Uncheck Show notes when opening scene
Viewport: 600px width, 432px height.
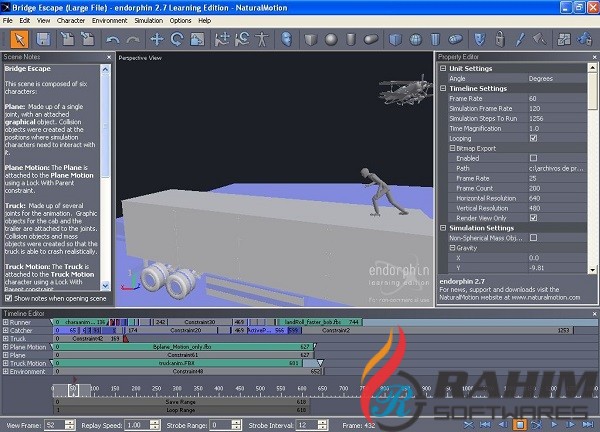[x=10, y=298]
